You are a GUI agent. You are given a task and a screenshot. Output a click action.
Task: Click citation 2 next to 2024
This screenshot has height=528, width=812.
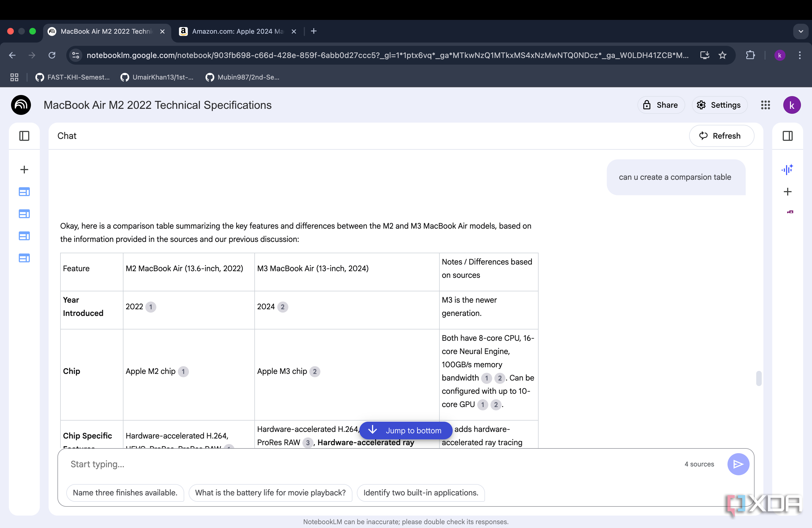pos(283,307)
